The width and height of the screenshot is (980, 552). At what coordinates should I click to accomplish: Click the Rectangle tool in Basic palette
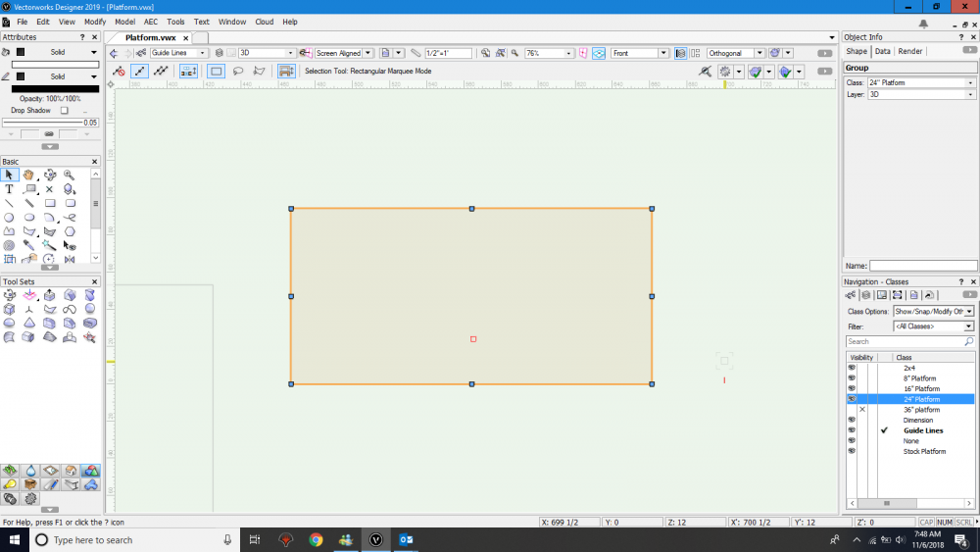pos(49,203)
